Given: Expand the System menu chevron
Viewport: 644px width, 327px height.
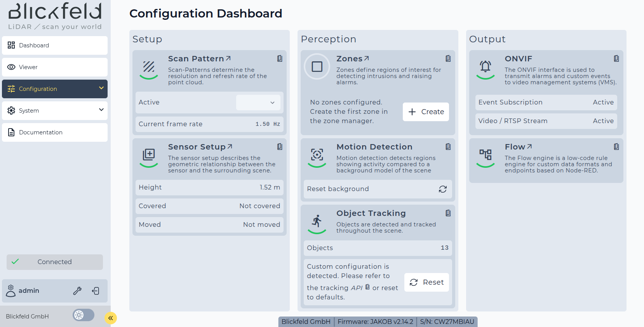Looking at the screenshot, I should [101, 110].
